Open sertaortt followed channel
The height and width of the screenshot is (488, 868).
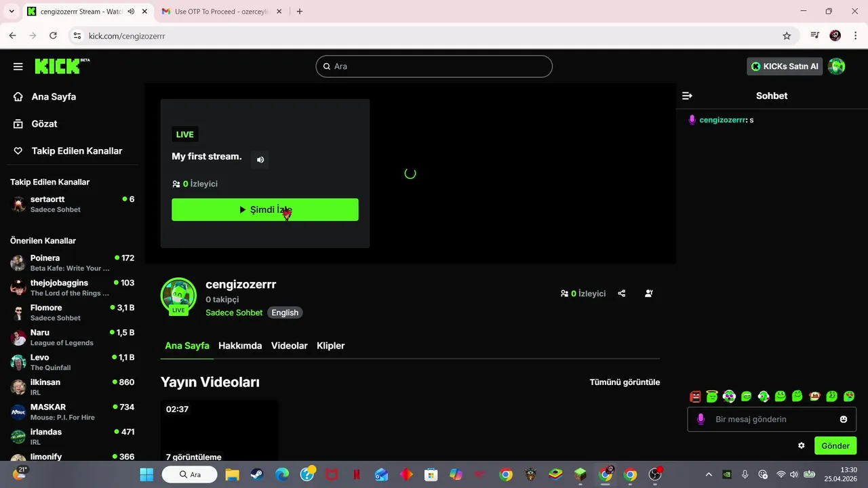[72, 204]
